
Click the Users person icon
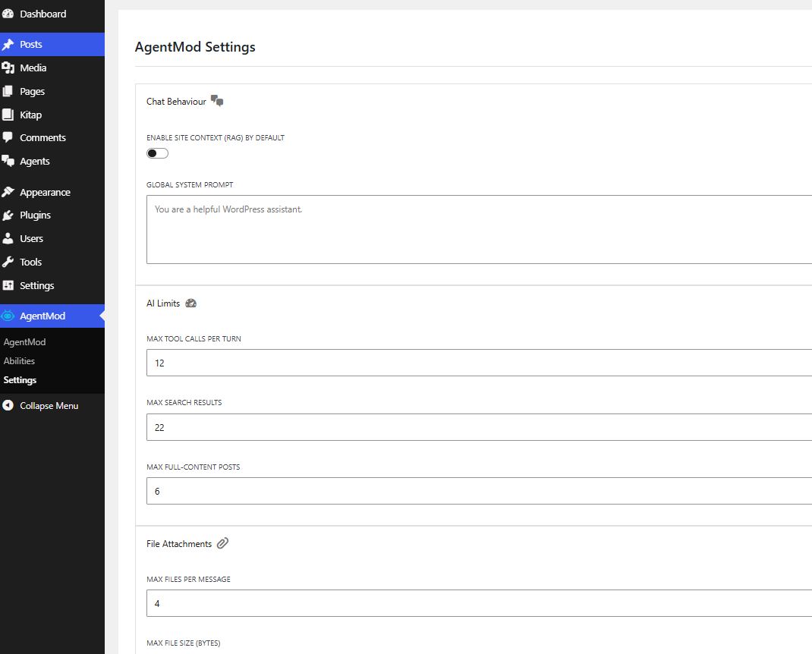(8, 239)
